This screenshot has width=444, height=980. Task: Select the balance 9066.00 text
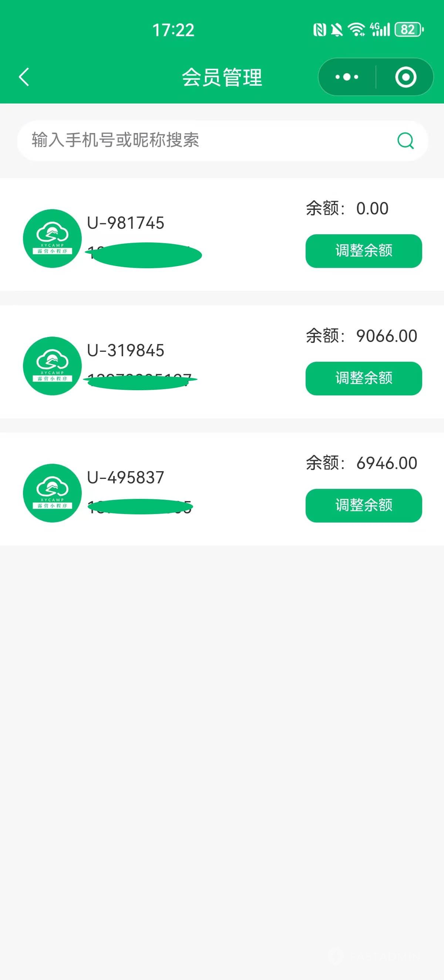point(387,336)
